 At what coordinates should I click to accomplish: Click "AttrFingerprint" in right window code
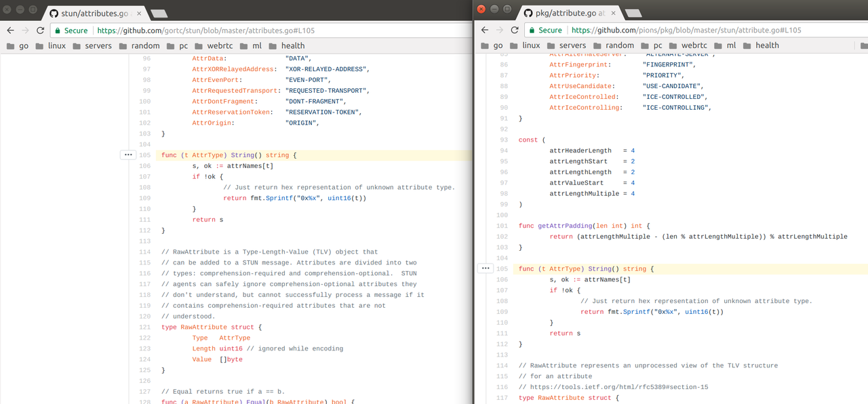578,64
